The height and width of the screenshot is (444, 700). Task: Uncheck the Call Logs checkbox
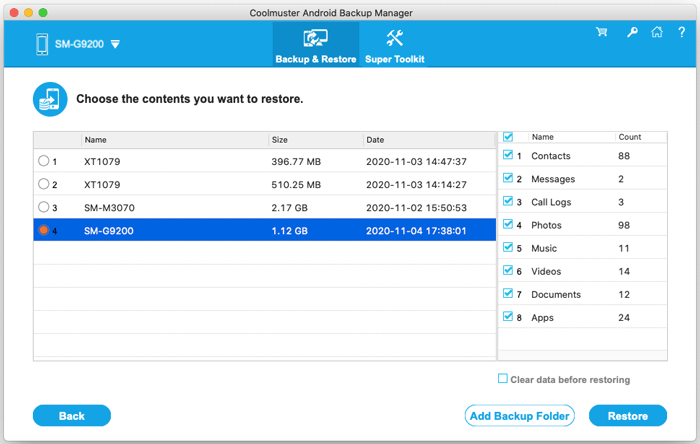[508, 201]
